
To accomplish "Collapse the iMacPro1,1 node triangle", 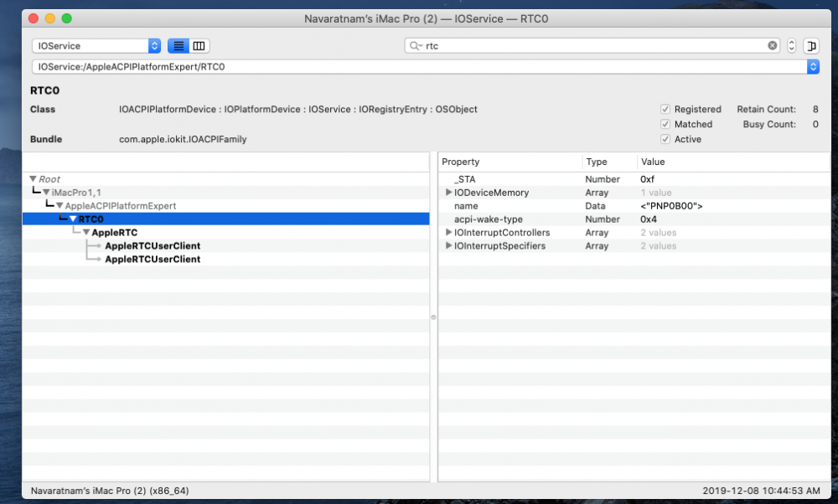I will [x=46, y=193].
